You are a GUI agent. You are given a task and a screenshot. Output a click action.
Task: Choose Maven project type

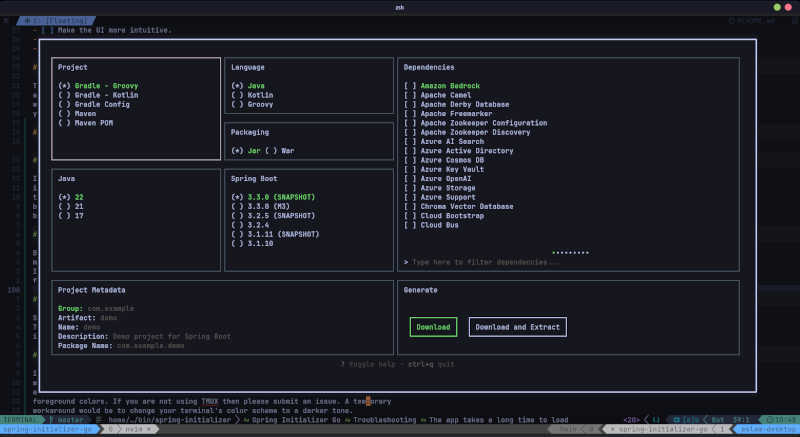(x=77, y=114)
